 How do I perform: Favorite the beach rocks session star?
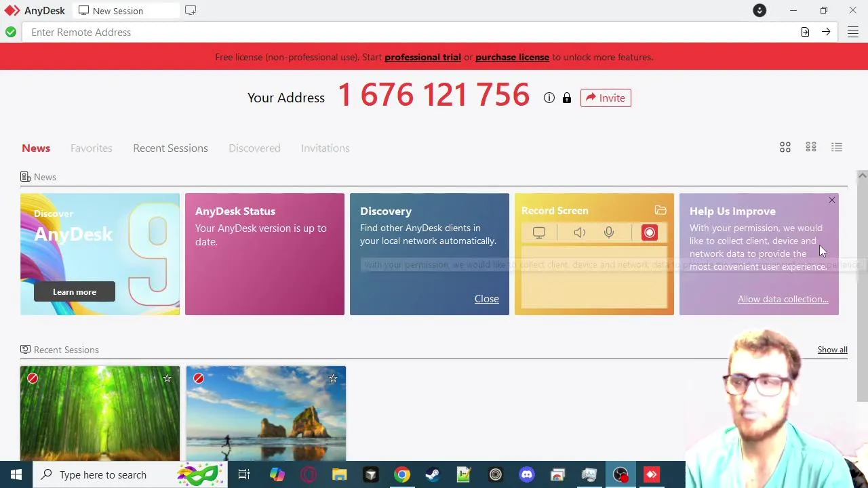[333, 378]
